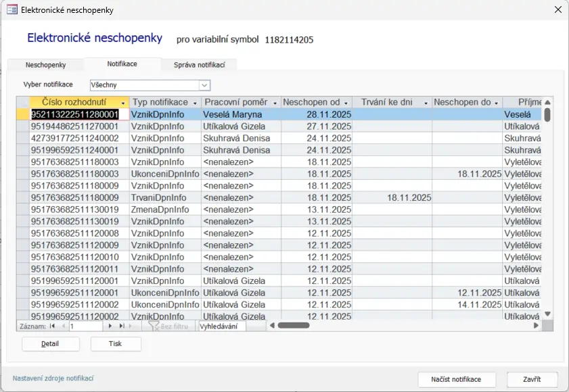The height and width of the screenshot is (392, 569).
Task: Open filter arrow of Typ notifikace column
Action: (x=194, y=103)
